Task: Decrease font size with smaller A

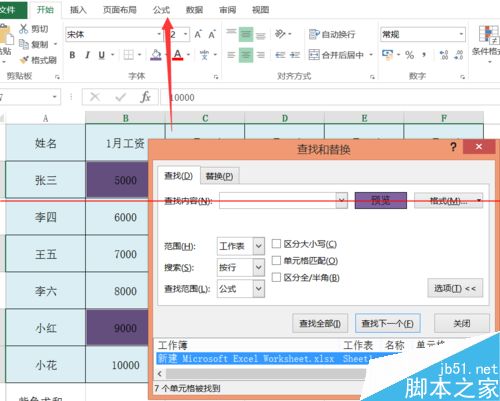Action: click(212, 34)
